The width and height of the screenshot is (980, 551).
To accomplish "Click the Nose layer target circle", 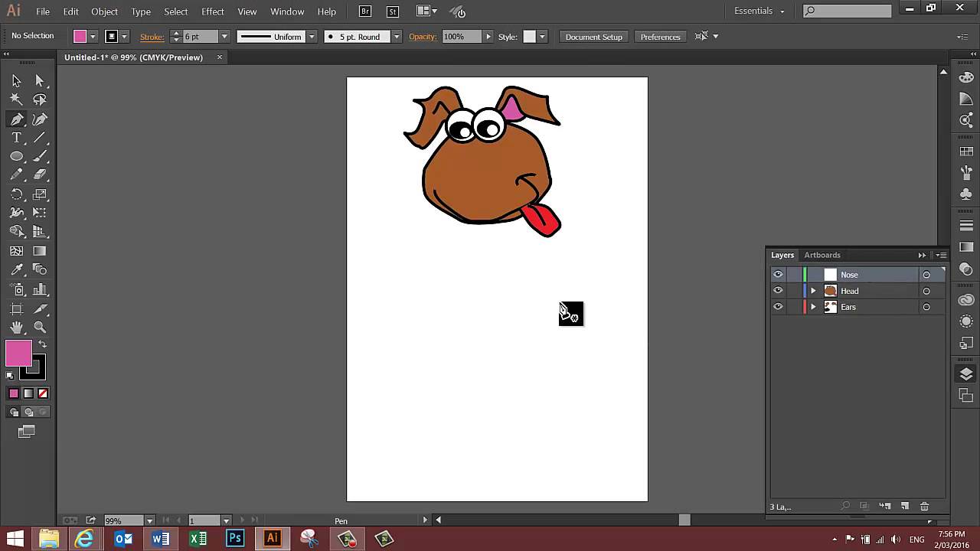I will click(926, 275).
